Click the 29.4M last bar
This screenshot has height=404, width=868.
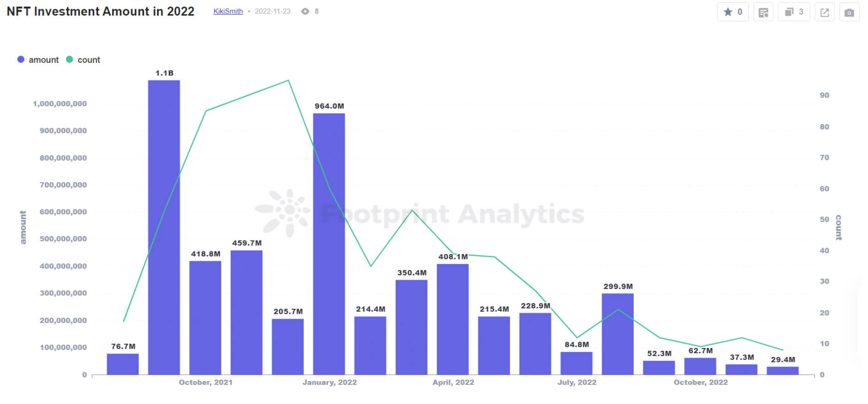pyautogui.click(x=782, y=371)
